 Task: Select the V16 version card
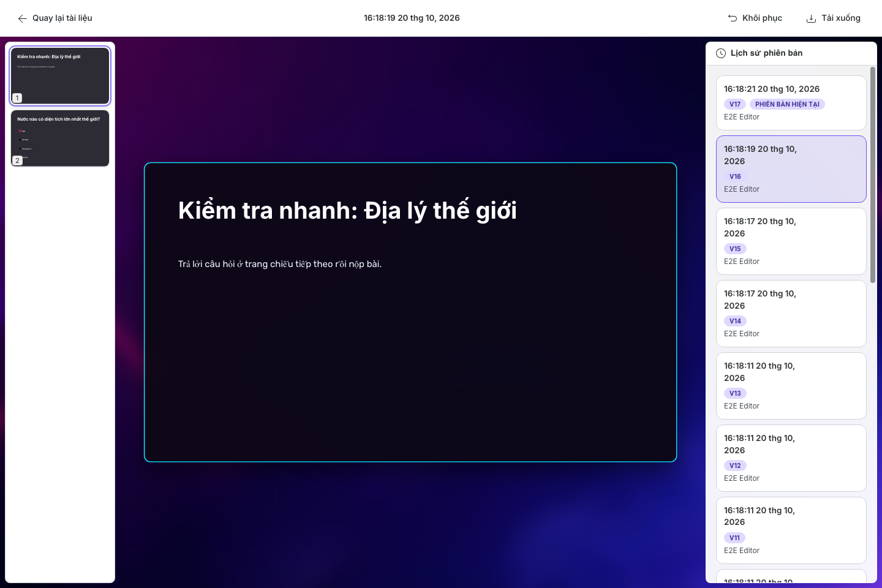pyautogui.click(x=791, y=169)
